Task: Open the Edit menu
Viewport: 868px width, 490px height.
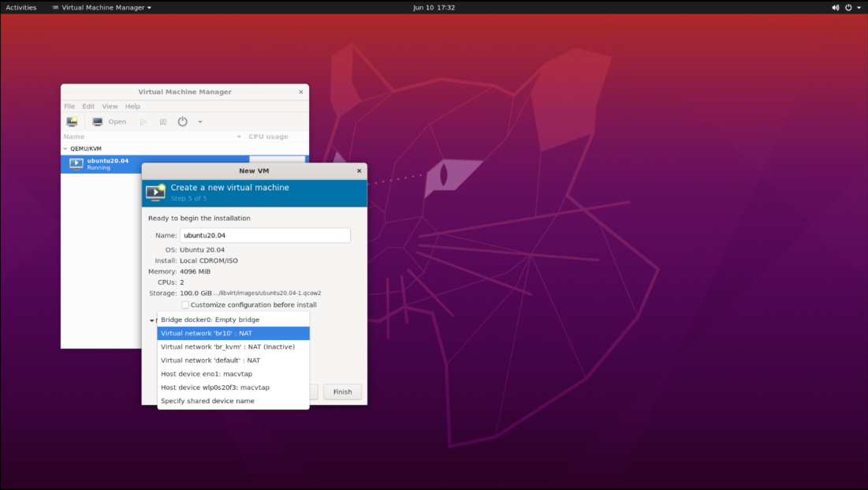Action: 88,107
